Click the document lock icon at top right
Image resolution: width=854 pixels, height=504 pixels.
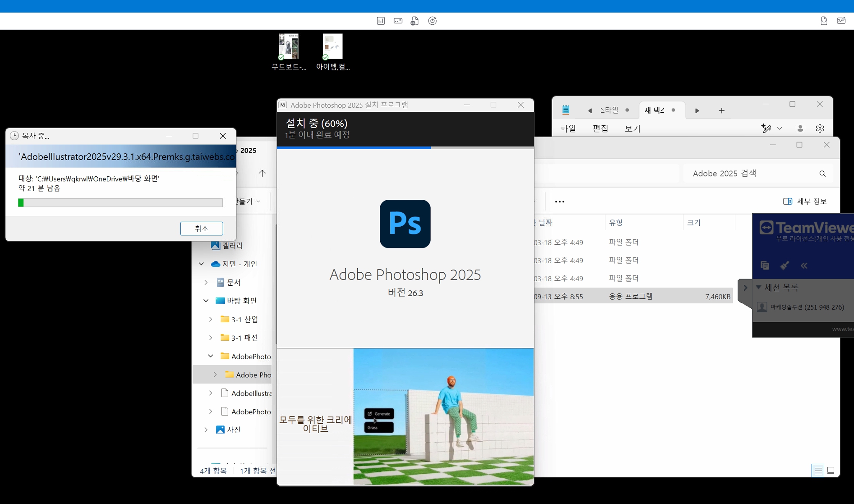(x=824, y=21)
